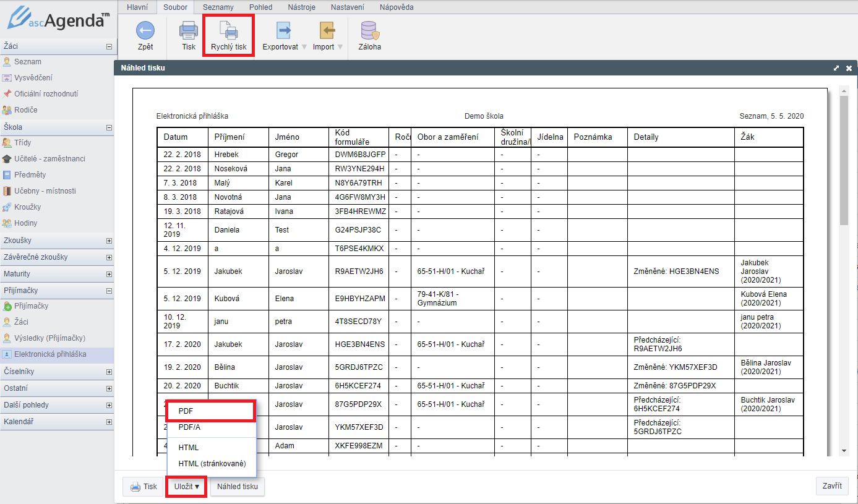Image resolution: width=858 pixels, height=504 pixels.
Task: Click the Náhled tisku button at bottom
Action: point(238,487)
